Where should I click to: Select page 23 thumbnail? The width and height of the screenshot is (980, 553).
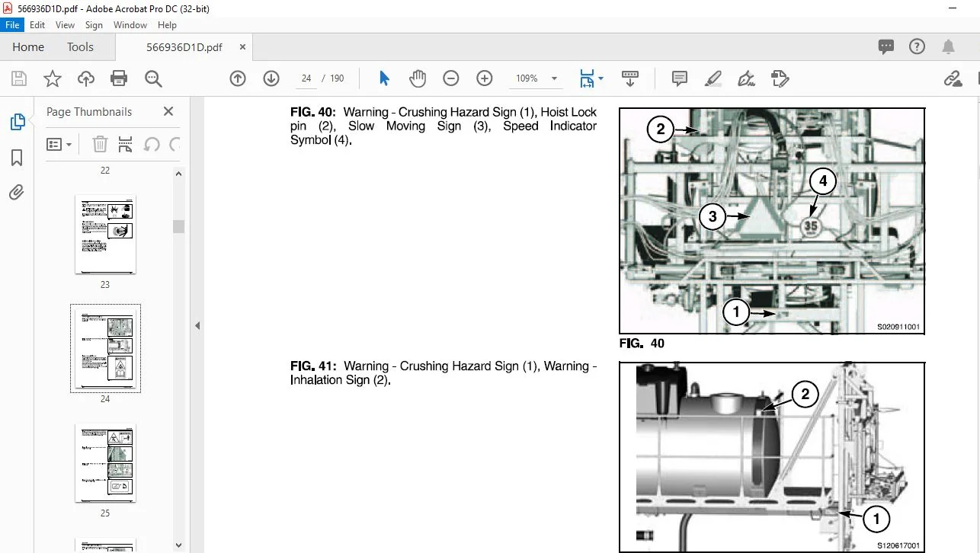(x=105, y=235)
